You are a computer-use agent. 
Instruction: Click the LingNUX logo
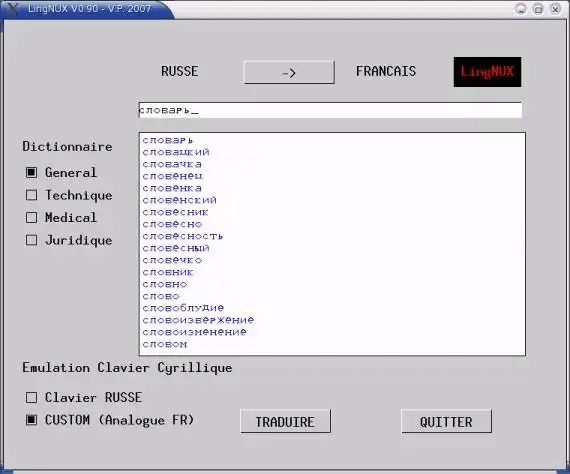click(487, 72)
